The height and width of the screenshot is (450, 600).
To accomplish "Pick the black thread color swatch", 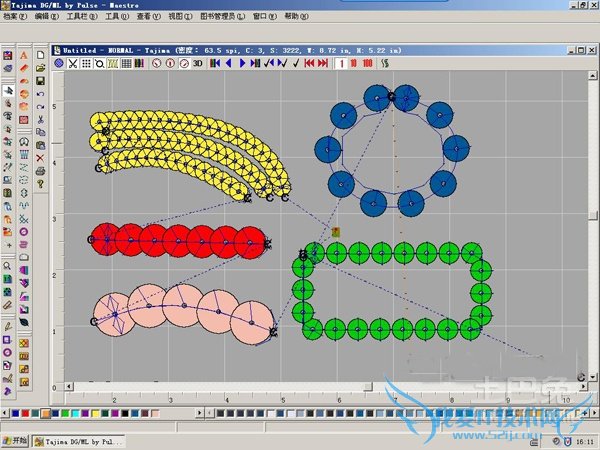I will (125, 413).
